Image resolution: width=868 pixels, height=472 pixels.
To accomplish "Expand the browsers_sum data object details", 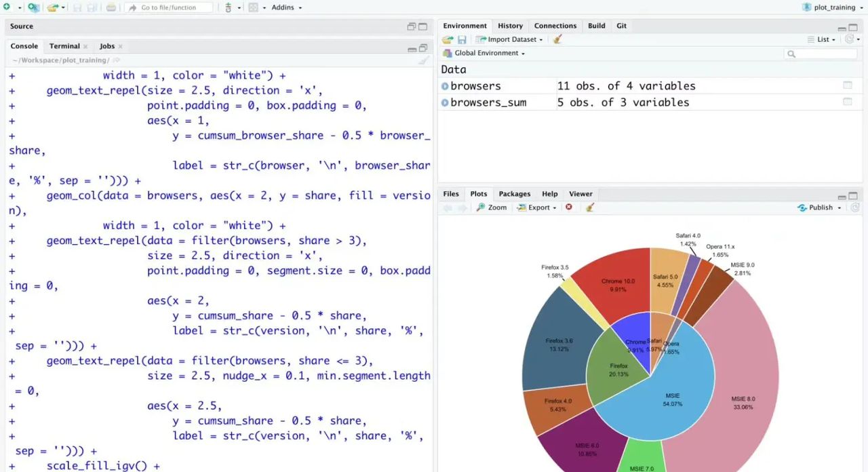I will tap(446, 102).
